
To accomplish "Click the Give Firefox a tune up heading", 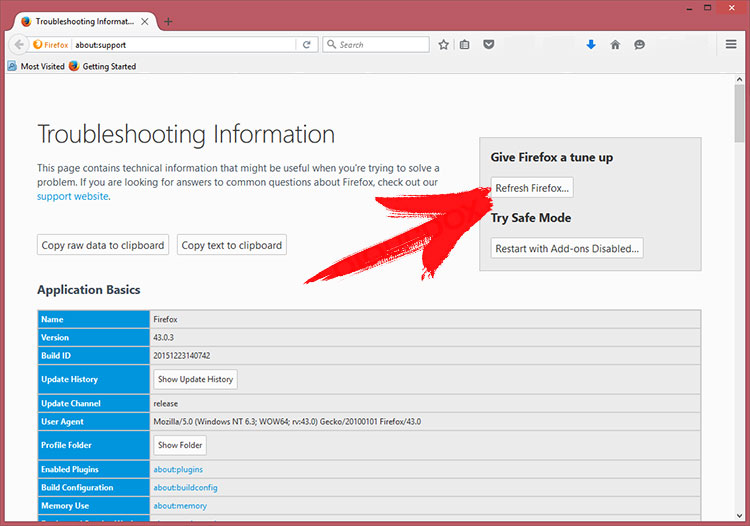I will click(551, 157).
